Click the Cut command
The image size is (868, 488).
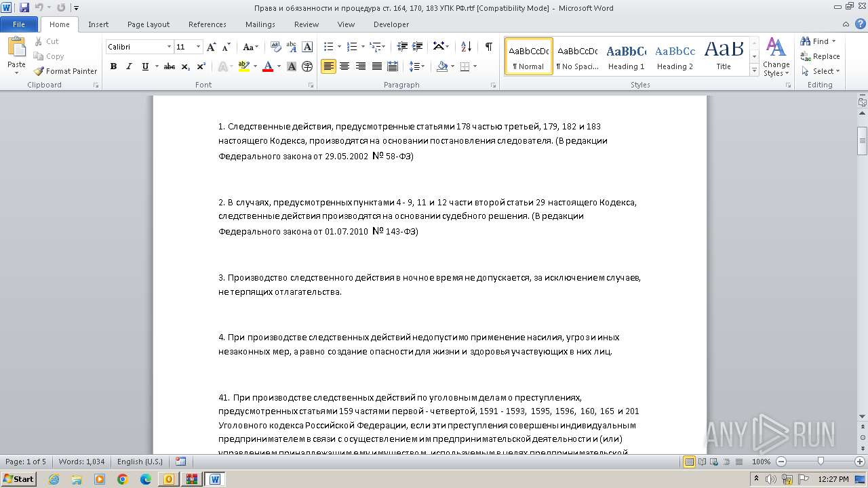[47, 41]
